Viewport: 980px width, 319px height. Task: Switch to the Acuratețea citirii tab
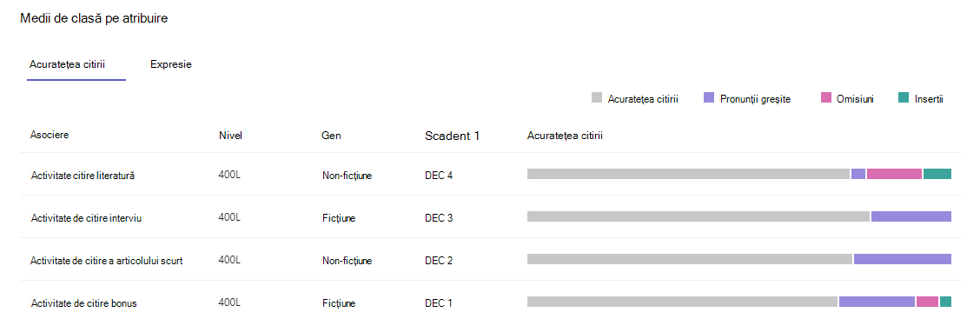pyautogui.click(x=67, y=64)
